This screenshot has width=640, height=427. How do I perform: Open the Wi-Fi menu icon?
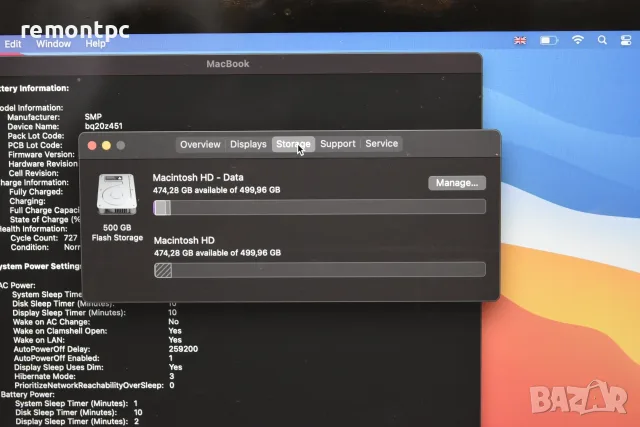(x=578, y=40)
